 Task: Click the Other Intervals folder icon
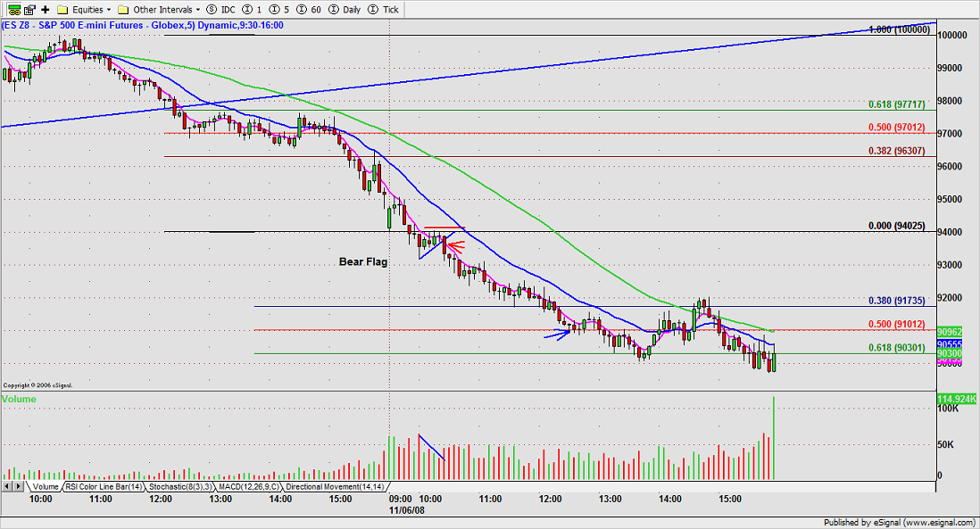point(123,10)
